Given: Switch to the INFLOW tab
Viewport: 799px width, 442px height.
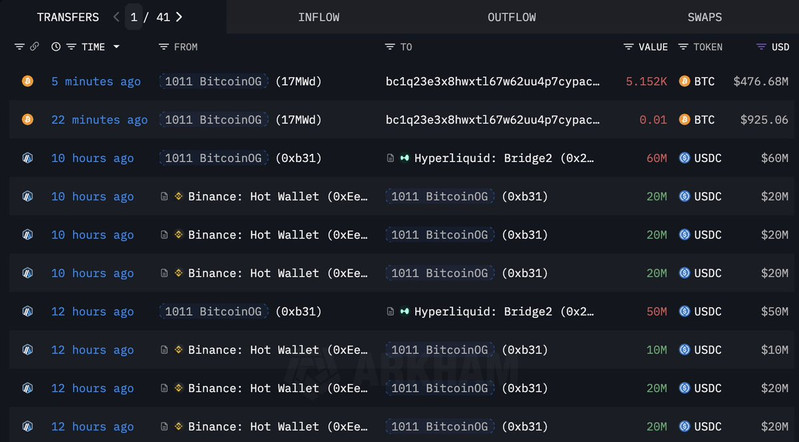Looking at the screenshot, I should [x=318, y=17].
